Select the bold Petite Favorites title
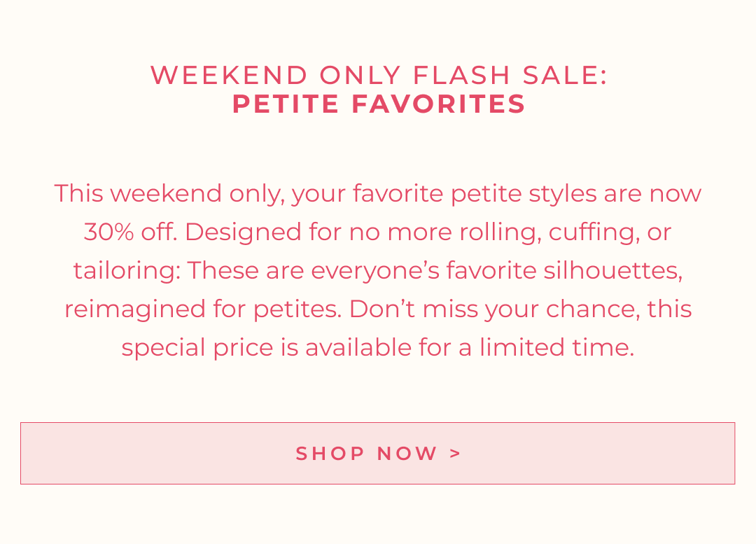The width and height of the screenshot is (756, 544). click(379, 104)
